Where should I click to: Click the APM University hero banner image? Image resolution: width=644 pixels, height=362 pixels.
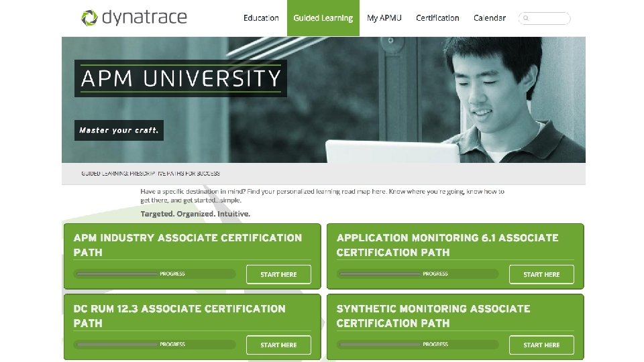[x=323, y=100]
